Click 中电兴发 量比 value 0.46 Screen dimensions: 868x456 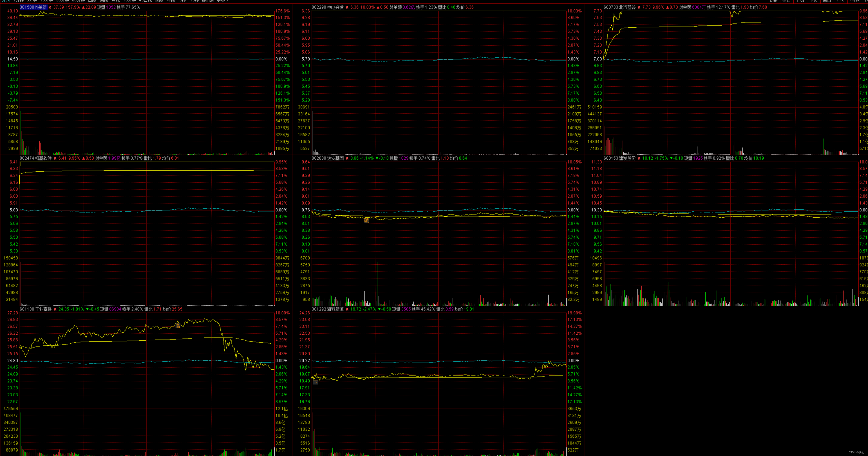point(451,7)
